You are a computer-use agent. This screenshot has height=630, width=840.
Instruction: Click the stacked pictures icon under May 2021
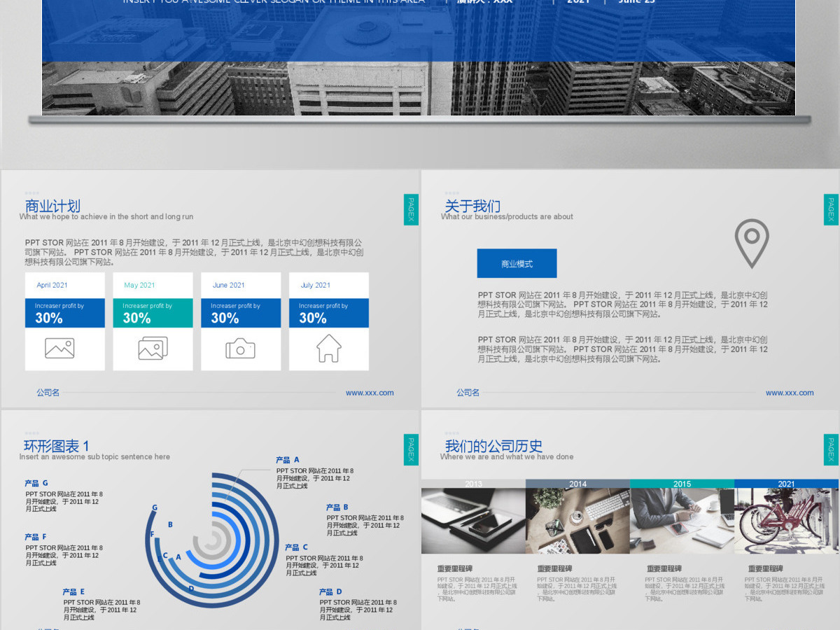153,348
